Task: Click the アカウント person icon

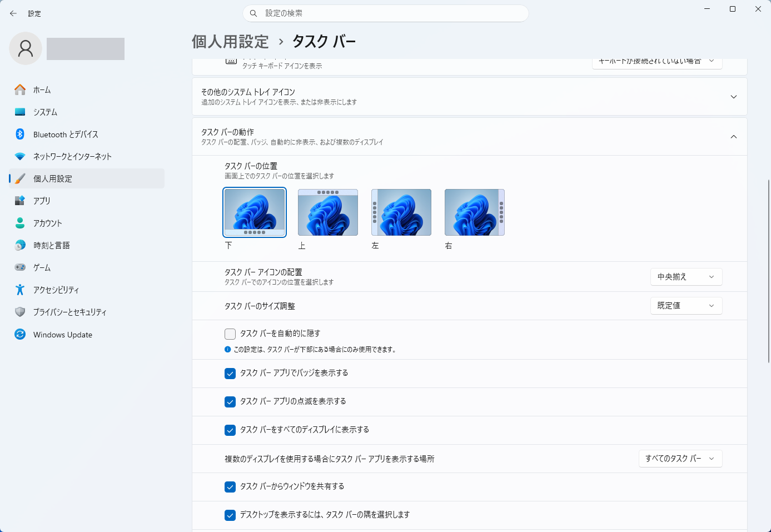Action: tap(20, 223)
